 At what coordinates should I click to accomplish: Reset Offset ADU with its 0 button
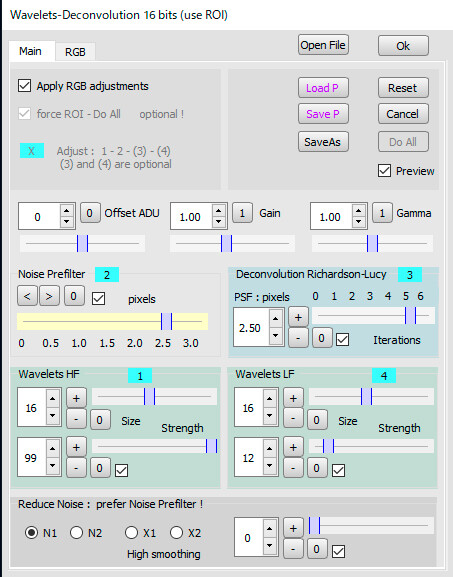[x=90, y=213]
